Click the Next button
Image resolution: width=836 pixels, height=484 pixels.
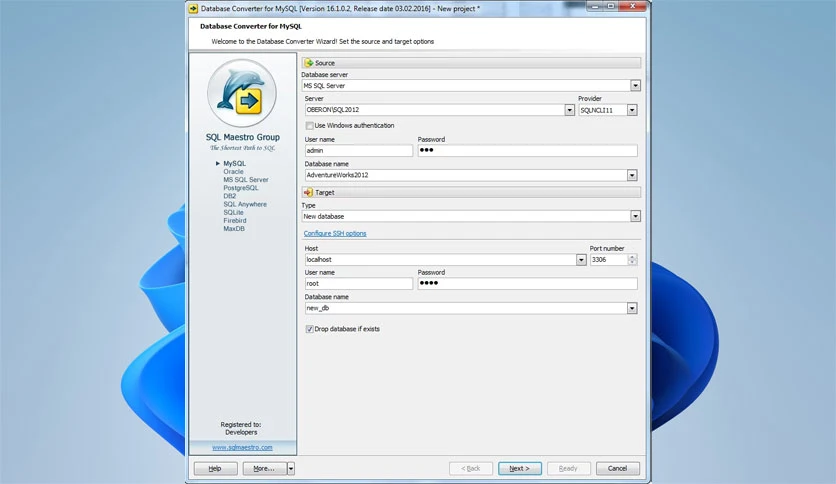pyautogui.click(x=520, y=469)
